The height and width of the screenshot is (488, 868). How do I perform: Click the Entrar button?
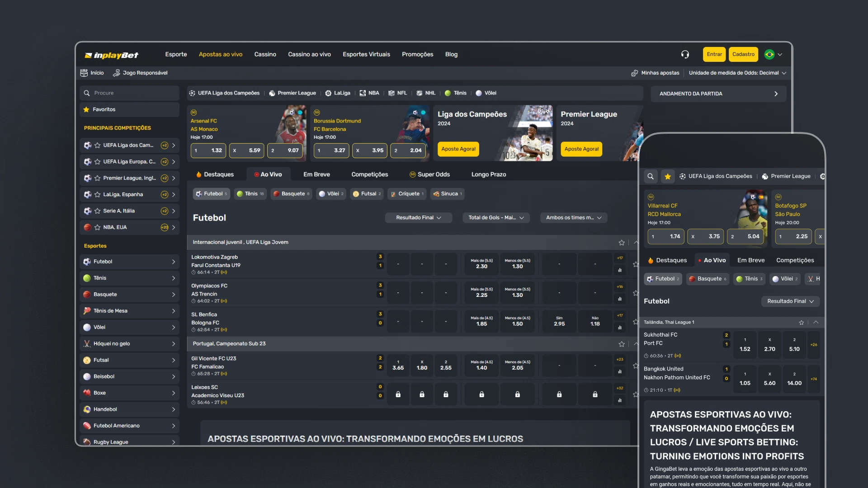714,54
